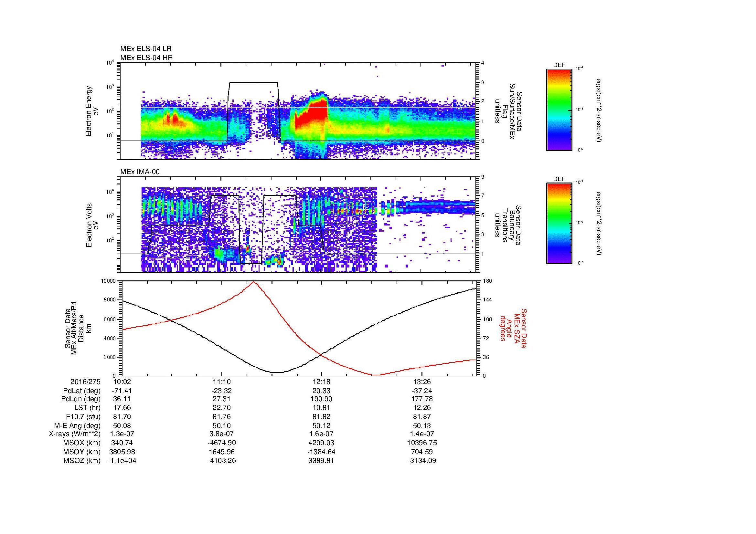The width and height of the screenshot is (756, 534).
Task: Click the time tick label '10:02'
Action: (x=122, y=382)
